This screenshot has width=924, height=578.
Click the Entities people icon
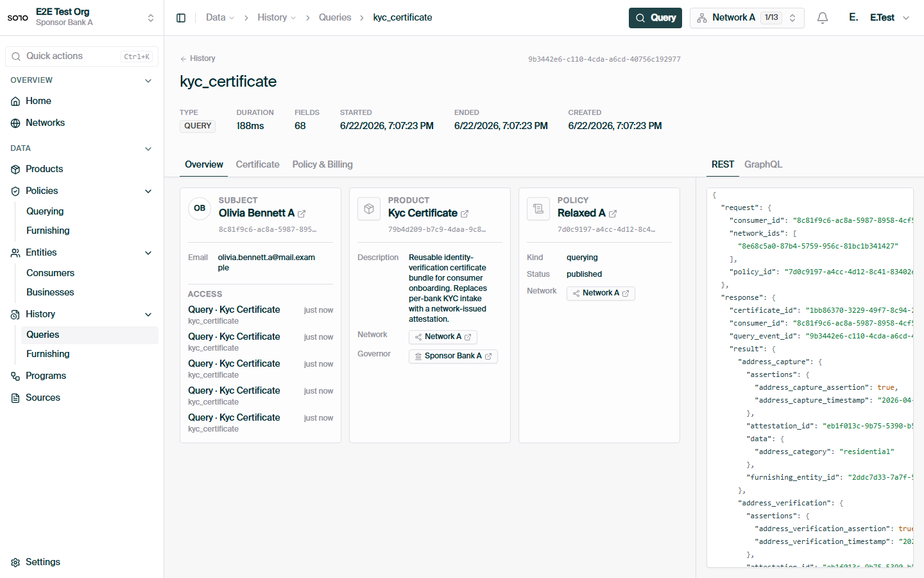15,253
